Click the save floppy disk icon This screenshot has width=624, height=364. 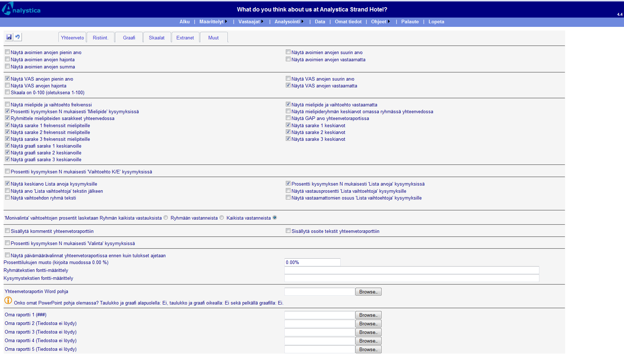9,37
